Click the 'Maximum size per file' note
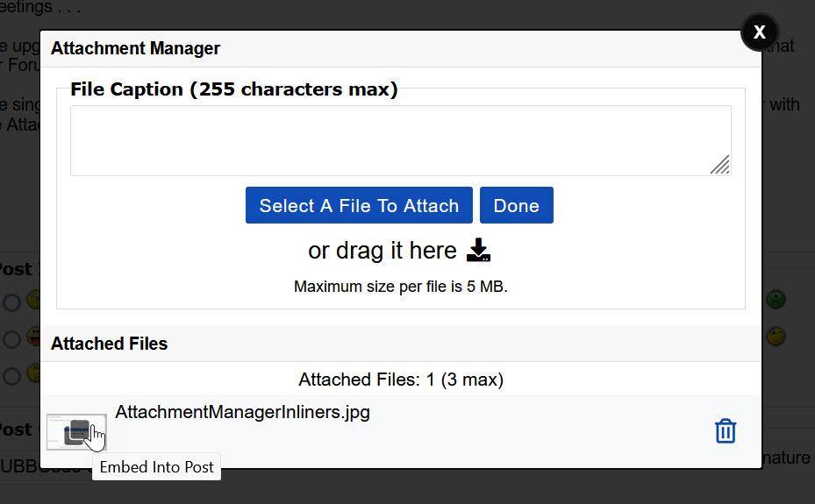The height and width of the screenshot is (504, 815). [x=401, y=287]
